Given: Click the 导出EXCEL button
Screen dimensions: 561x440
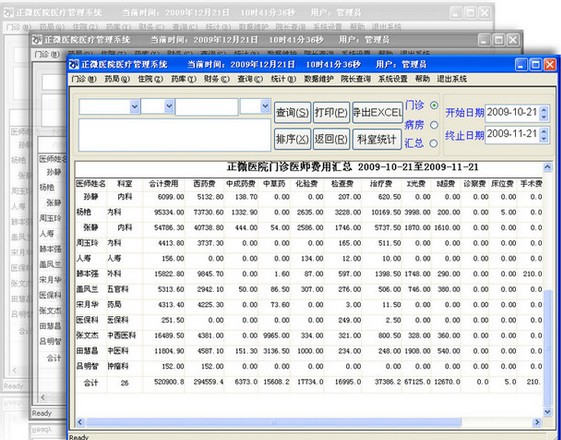Looking at the screenshot, I should 377,113.
